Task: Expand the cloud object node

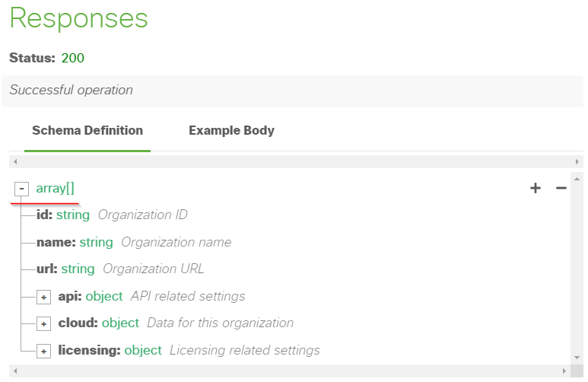Action: [x=43, y=324]
